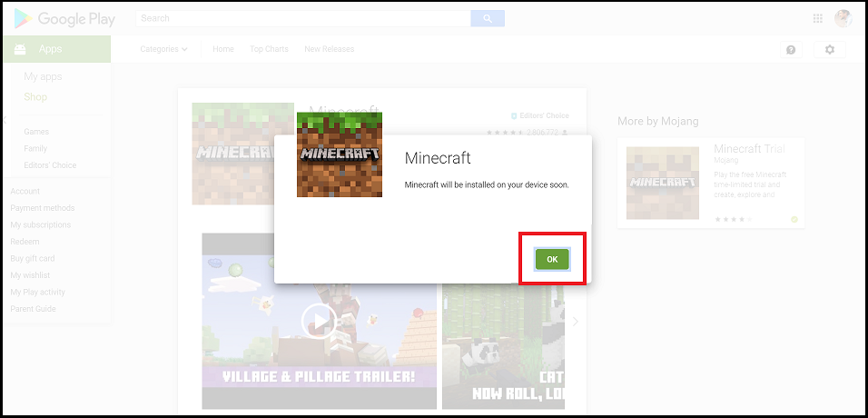Click the 2,806,772 ratings count

tap(543, 133)
